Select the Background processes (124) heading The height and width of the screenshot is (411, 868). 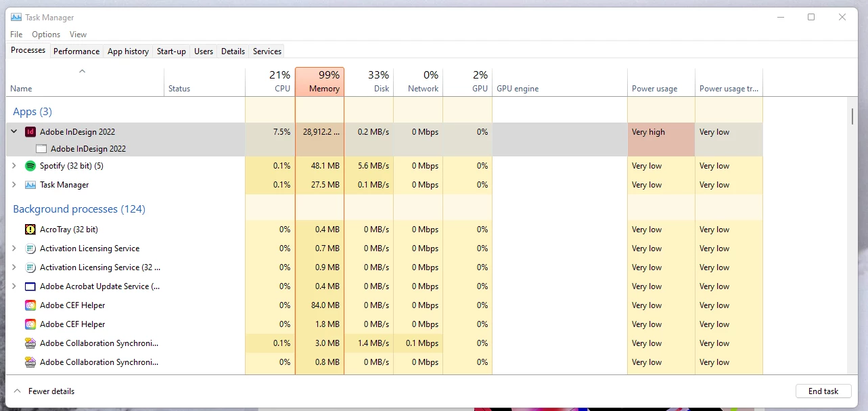[79, 209]
